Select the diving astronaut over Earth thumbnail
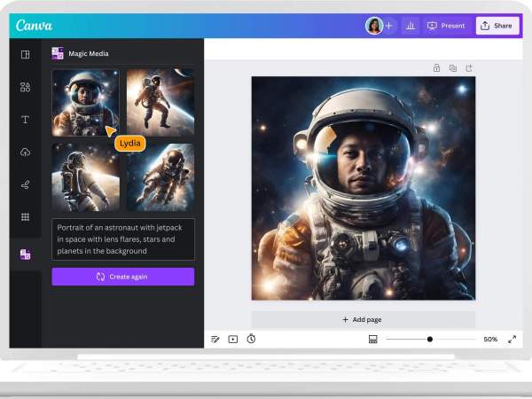The image size is (532, 399). click(x=160, y=177)
